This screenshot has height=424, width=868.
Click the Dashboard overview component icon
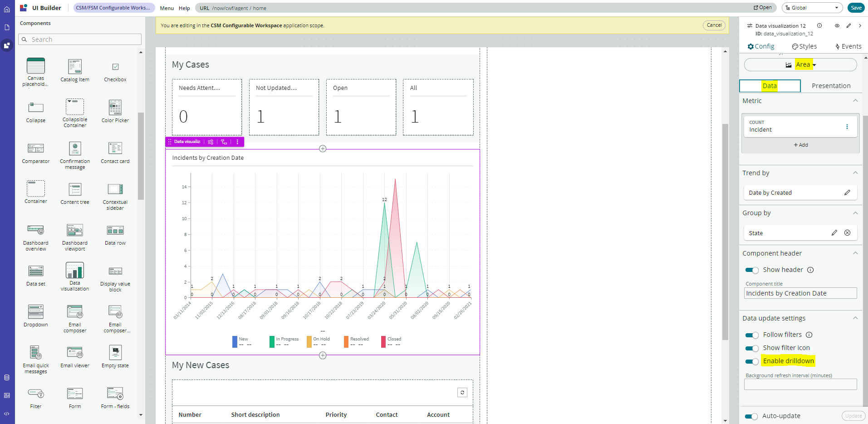36,230
